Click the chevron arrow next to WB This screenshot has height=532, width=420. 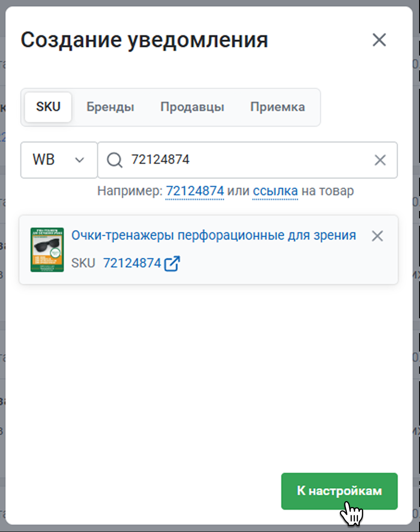coord(80,160)
